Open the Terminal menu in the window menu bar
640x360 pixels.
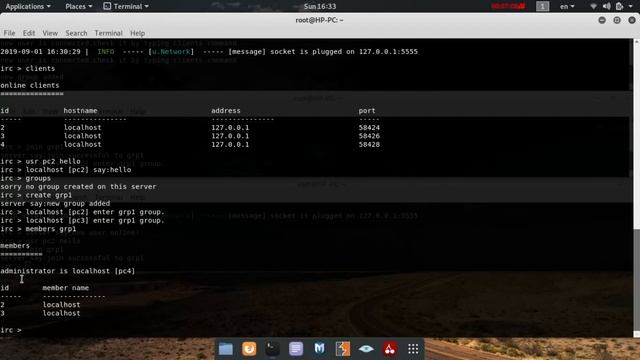point(108,33)
